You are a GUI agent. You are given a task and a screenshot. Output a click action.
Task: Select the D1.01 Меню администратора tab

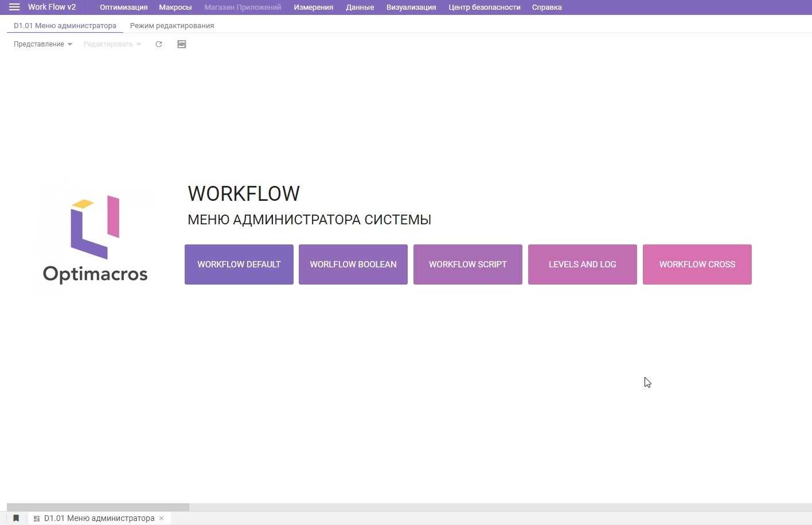[65, 25]
